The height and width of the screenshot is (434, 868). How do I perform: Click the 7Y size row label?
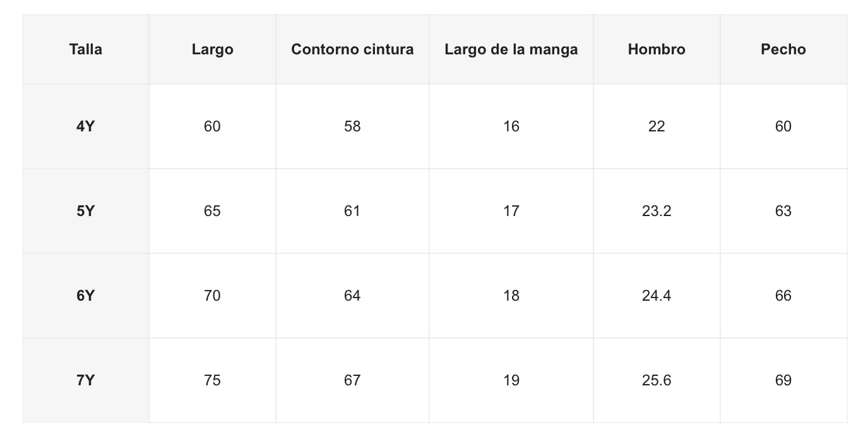pos(86,380)
